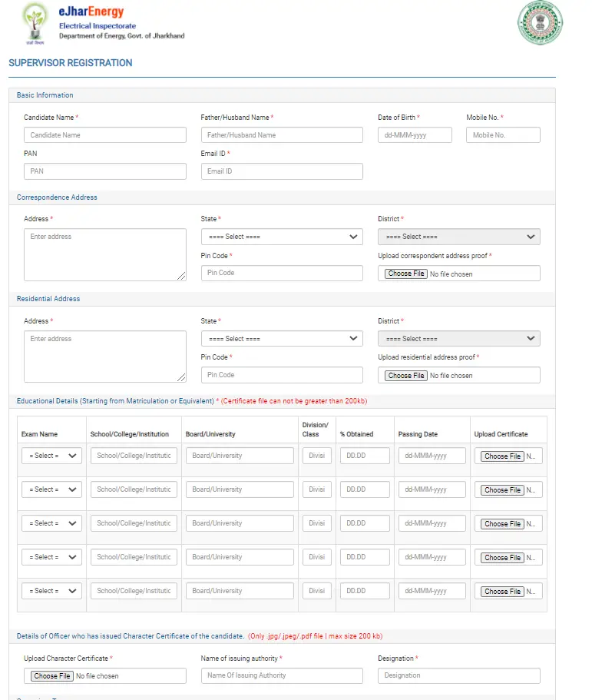
Task: Click the Mobile No. input box
Action: pyautogui.click(x=503, y=135)
